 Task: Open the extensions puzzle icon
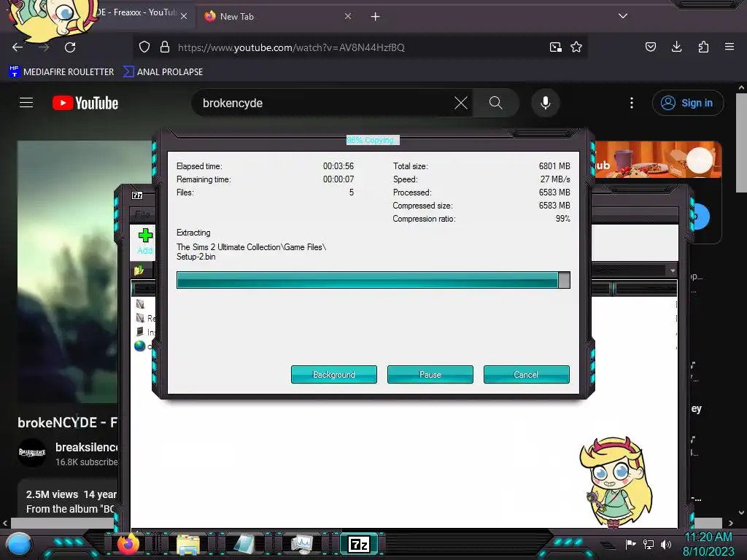click(x=703, y=47)
